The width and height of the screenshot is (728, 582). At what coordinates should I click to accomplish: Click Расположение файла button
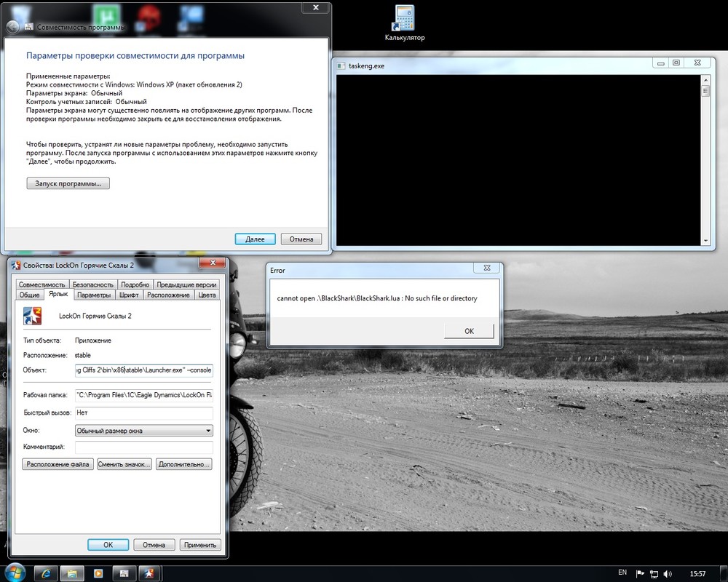click(58, 464)
